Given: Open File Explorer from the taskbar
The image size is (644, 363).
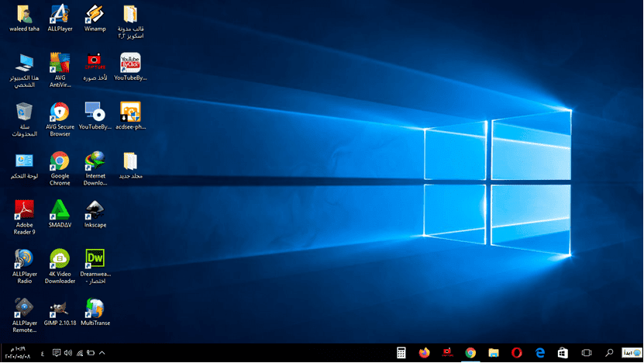Looking at the screenshot, I should click(493, 353).
